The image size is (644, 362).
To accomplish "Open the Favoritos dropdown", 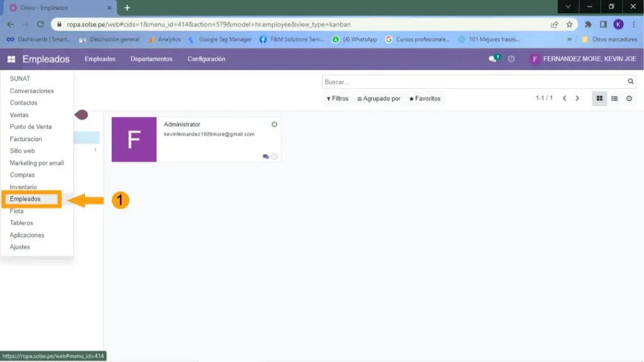I will tap(425, 99).
